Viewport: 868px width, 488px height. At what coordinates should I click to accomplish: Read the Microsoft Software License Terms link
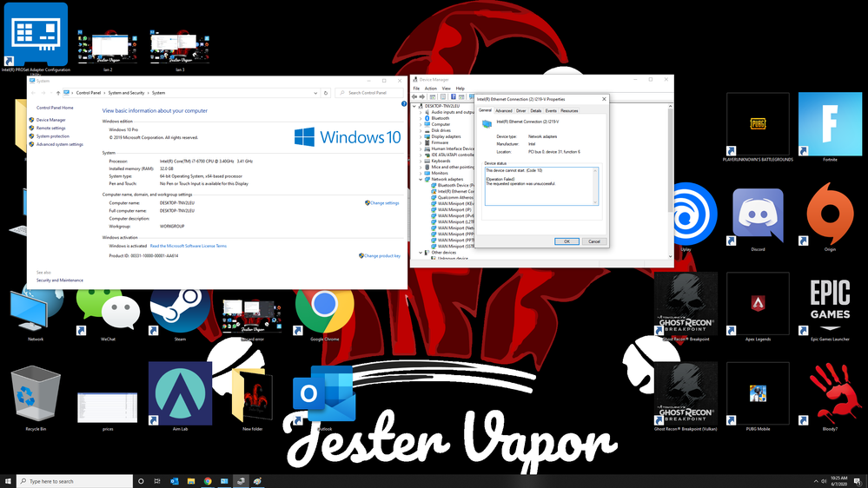[x=189, y=246]
